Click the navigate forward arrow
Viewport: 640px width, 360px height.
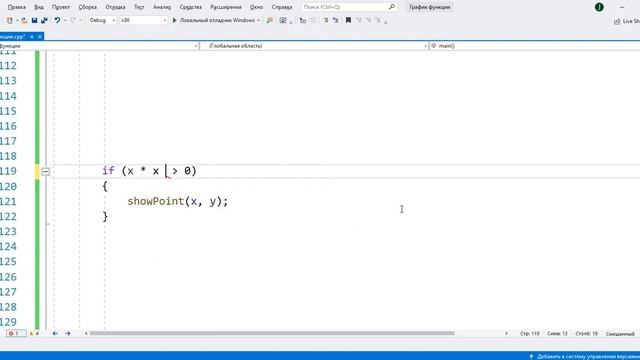click(x=67, y=333)
